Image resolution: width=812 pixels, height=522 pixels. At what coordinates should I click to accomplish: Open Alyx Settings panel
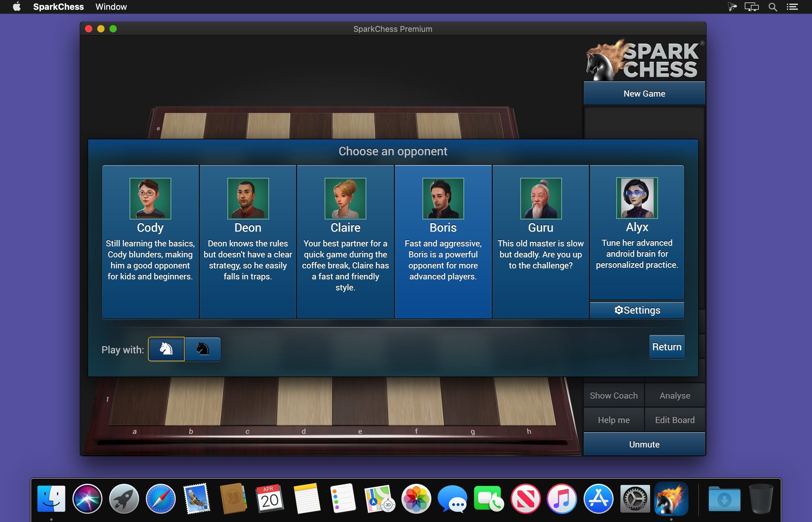(x=637, y=310)
